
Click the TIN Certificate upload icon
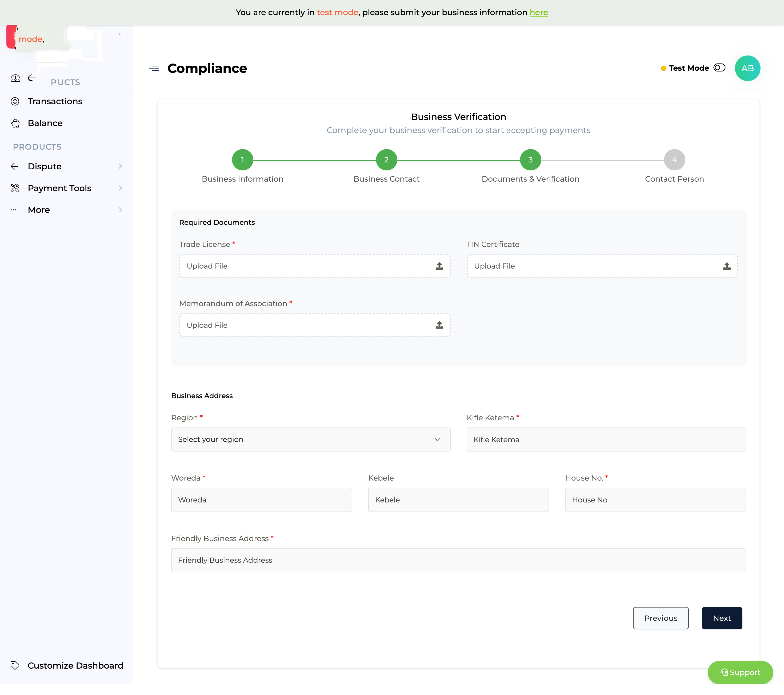pos(726,266)
